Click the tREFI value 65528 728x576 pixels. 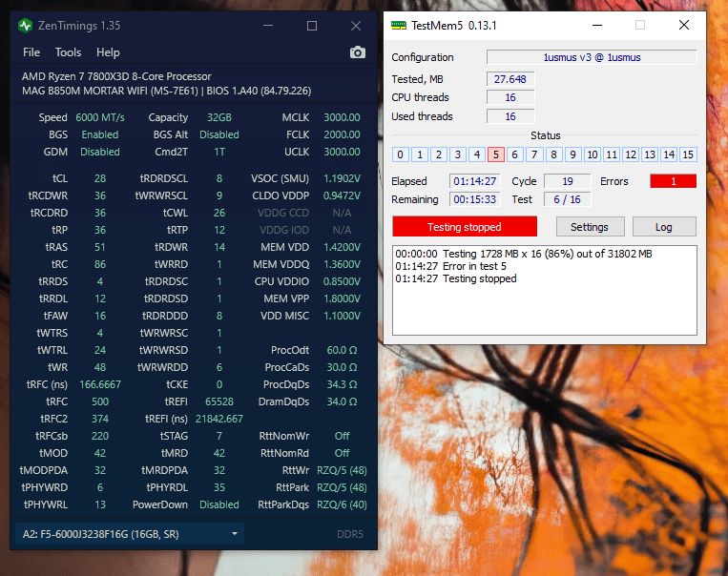219,401
